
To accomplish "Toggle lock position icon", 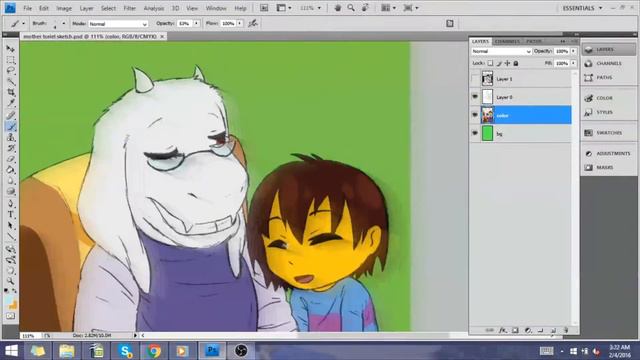I will coord(507,63).
